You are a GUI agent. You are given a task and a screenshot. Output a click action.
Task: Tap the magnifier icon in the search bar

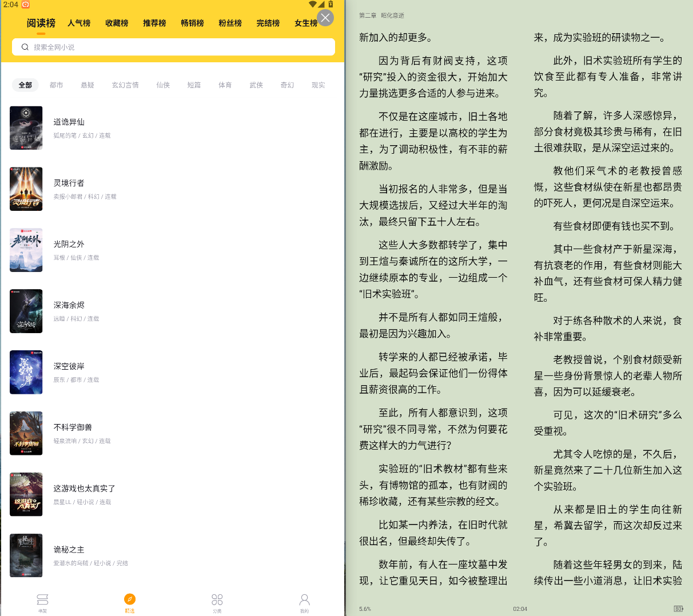coord(25,47)
